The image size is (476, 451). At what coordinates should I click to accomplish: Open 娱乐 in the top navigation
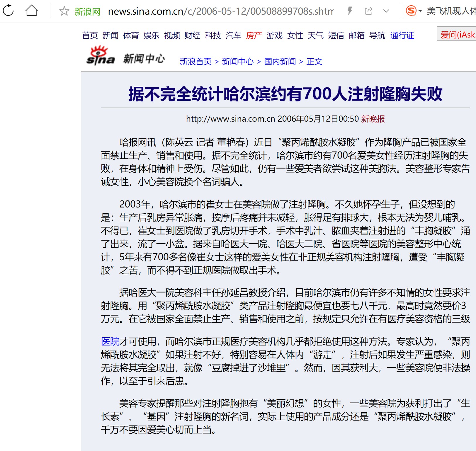152,35
